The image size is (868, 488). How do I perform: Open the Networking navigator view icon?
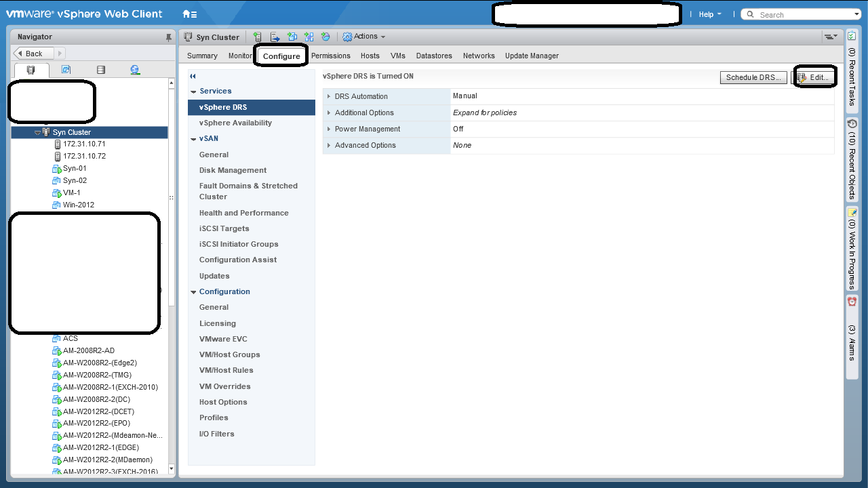pos(135,70)
